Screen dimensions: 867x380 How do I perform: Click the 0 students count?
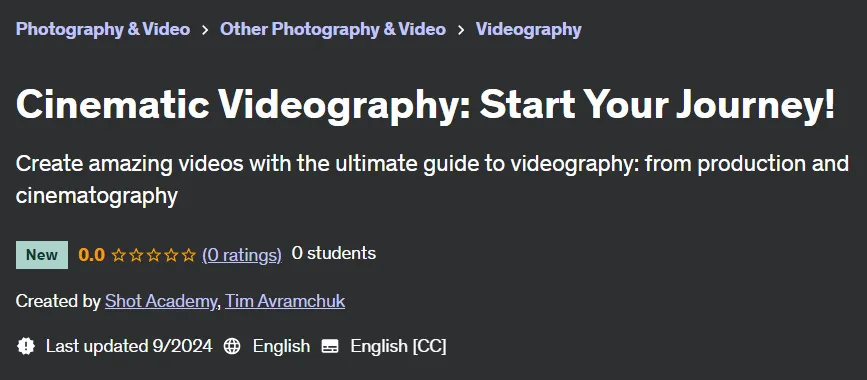pos(333,253)
